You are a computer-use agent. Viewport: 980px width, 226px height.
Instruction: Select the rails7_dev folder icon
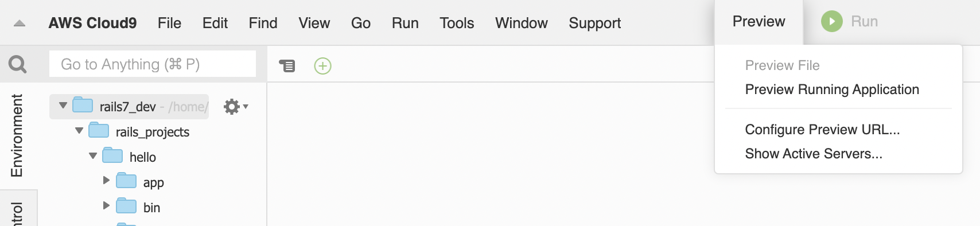pyautogui.click(x=83, y=105)
